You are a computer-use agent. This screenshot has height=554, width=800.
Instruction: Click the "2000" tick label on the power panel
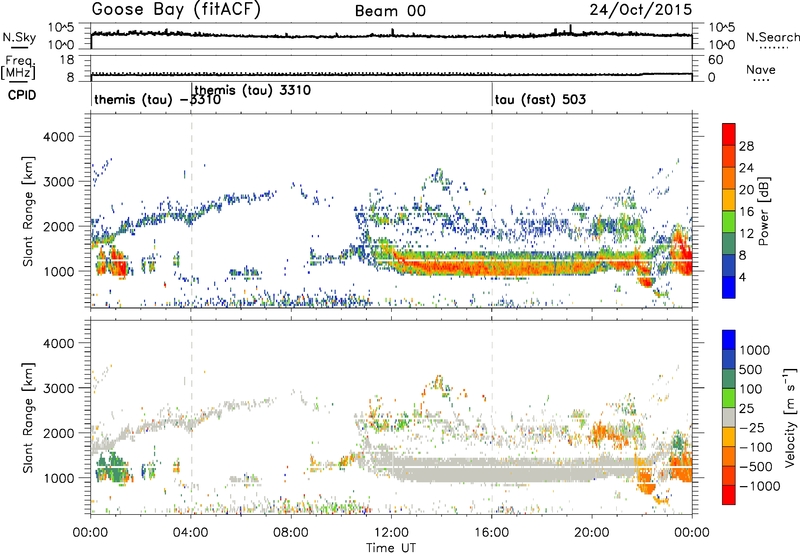tap(58, 226)
